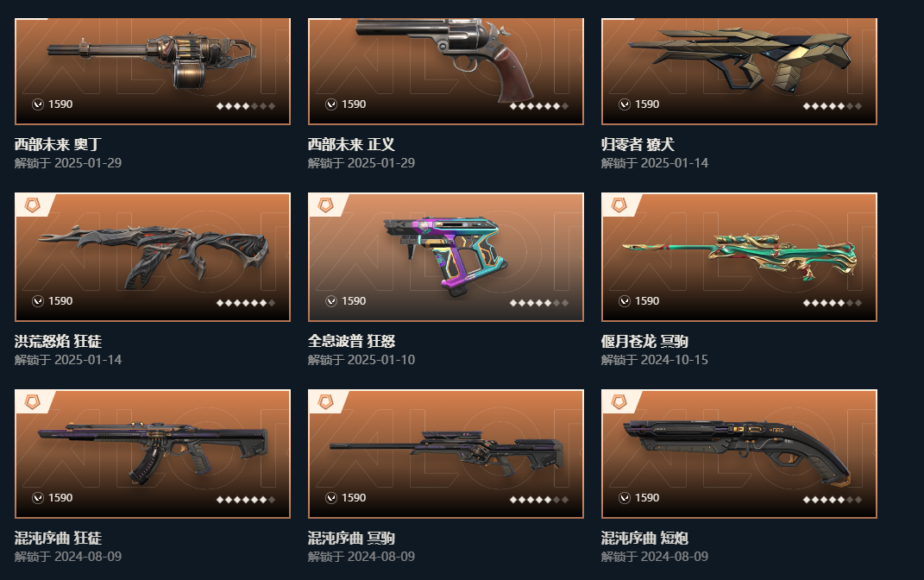The image size is (924, 580).
Task: Open the 西部未来 奥丁 machine gun card
Action: (153, 72)
